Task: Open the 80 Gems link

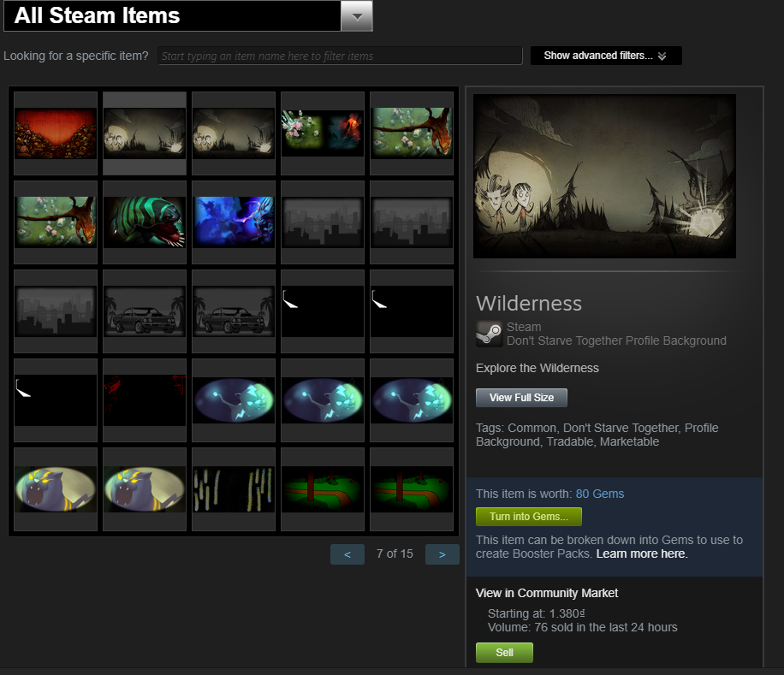Action: [x=599, y=494]
